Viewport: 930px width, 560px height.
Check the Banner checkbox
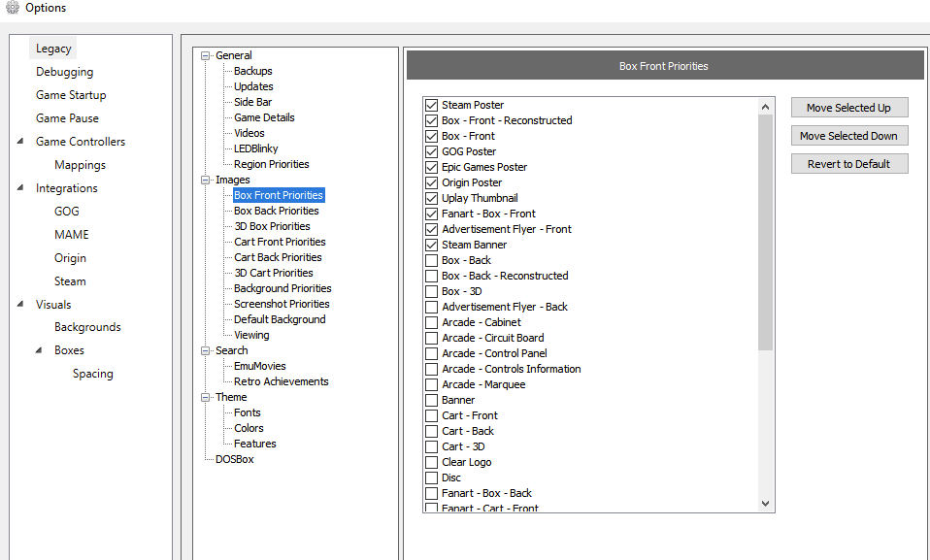click(432, 400)
